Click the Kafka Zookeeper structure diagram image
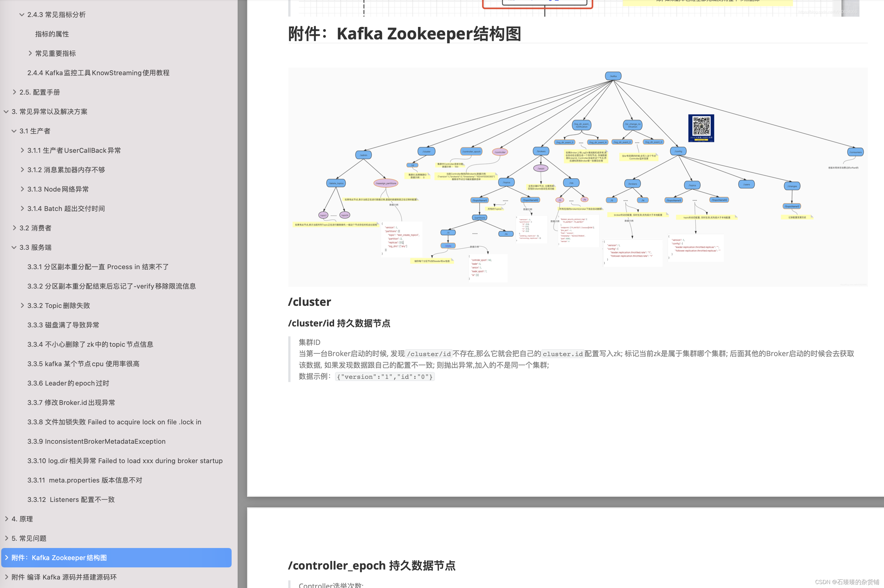This screenshot has width=884, height=588. click(578, 177)
